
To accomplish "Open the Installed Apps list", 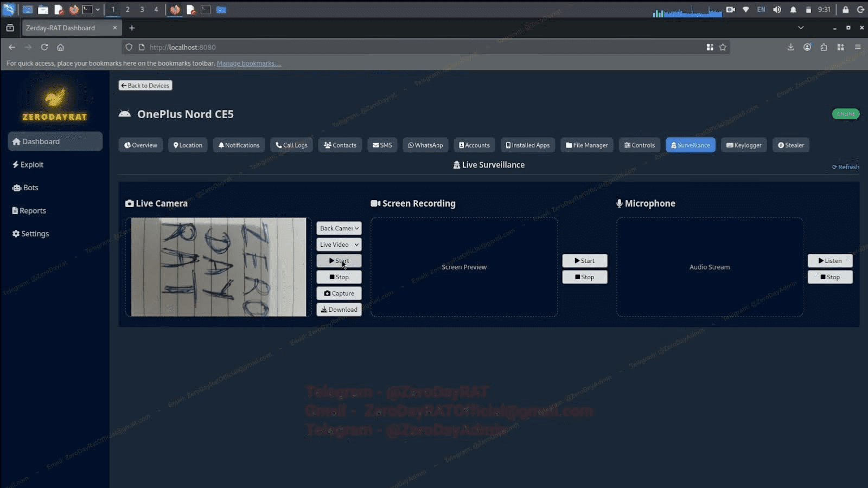I will 527,145.
